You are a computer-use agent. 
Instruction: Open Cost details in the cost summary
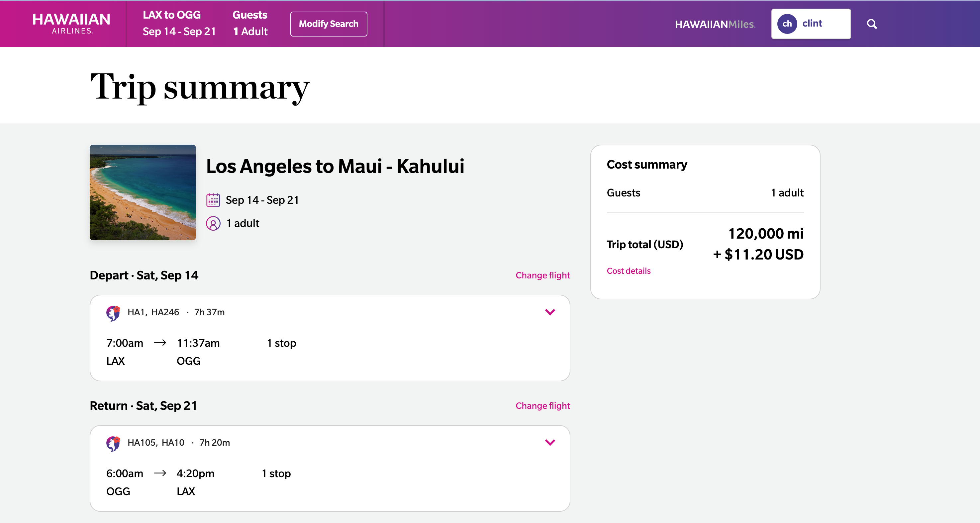629,270
